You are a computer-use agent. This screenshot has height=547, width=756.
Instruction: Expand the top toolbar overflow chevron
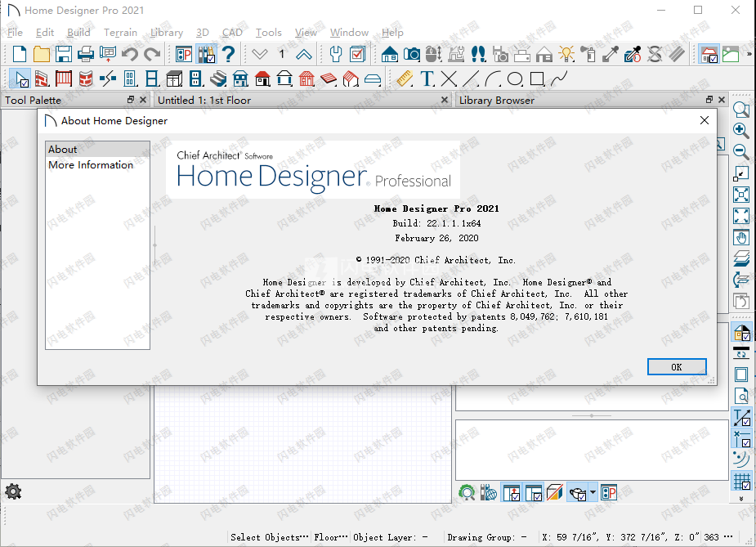click(749, 54)
